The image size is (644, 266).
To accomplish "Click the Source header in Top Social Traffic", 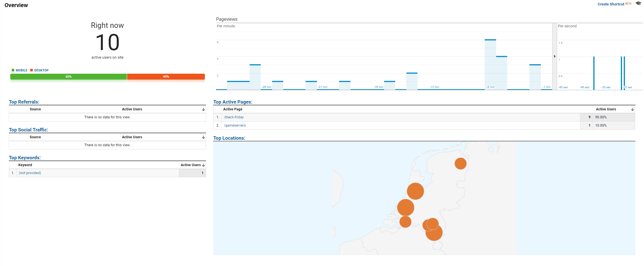I will (x=35, y=137).
